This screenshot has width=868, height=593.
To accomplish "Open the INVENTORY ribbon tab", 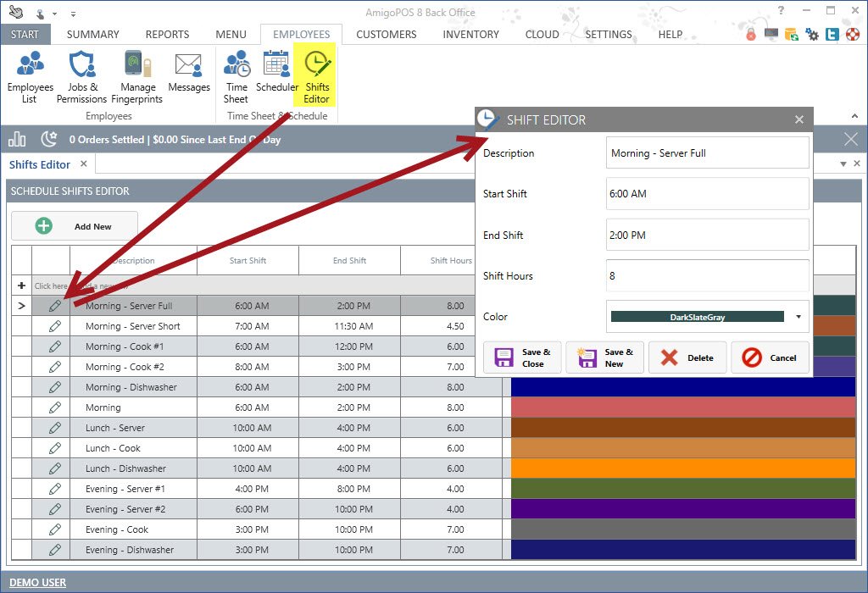I will pyautogui.click(x=470, y=35).
